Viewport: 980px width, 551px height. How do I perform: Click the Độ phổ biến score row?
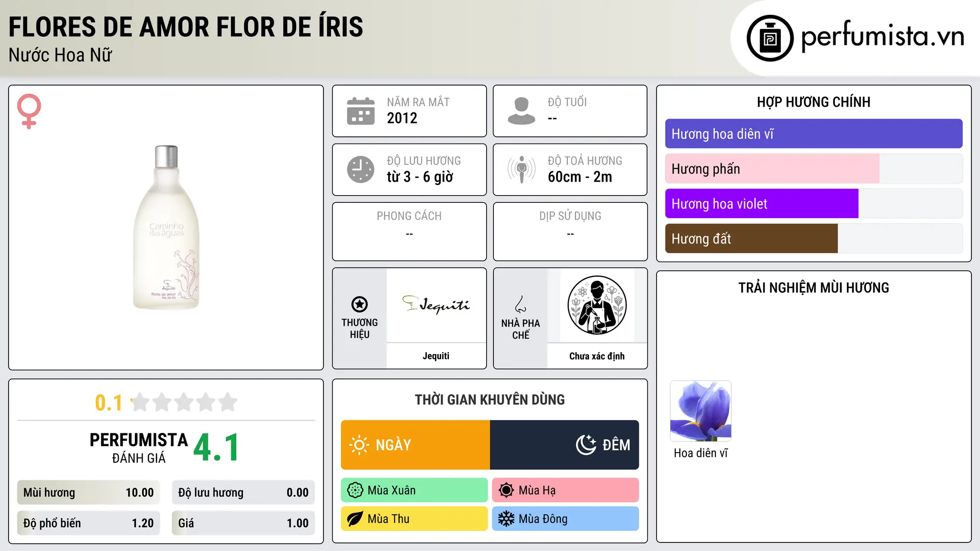(x=89, y=523)
